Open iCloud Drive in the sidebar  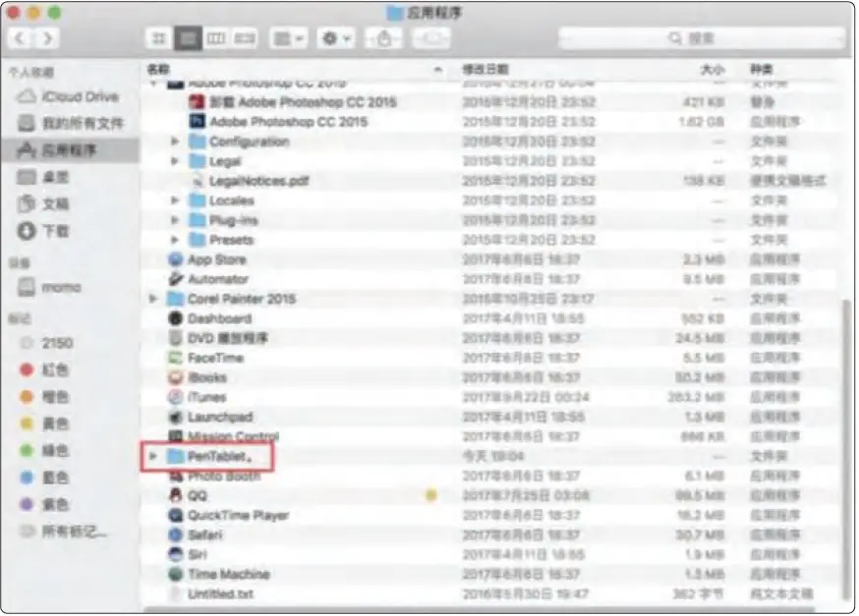tap(69, 97)
